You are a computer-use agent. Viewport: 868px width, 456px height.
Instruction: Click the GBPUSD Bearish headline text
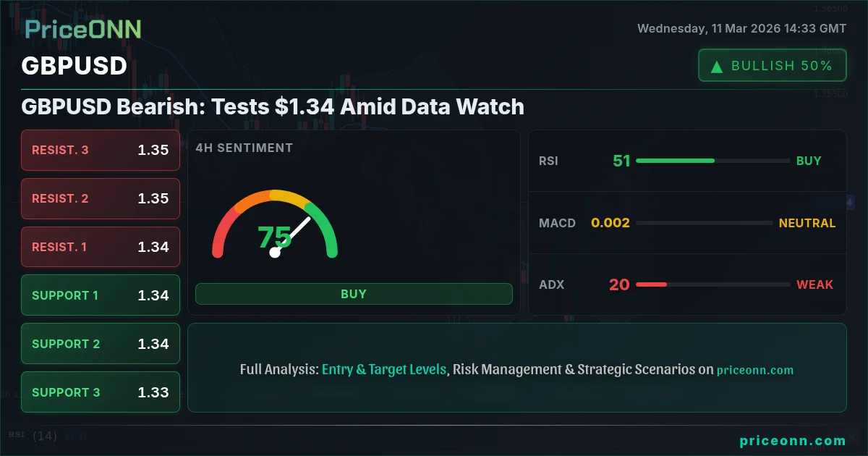pyautogui.click(x=273, y=107)
